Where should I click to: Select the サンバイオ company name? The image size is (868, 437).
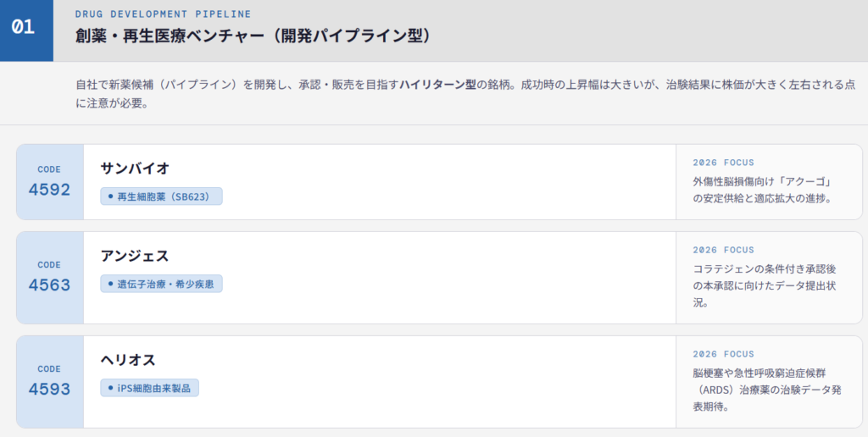[x=135, y=168]
